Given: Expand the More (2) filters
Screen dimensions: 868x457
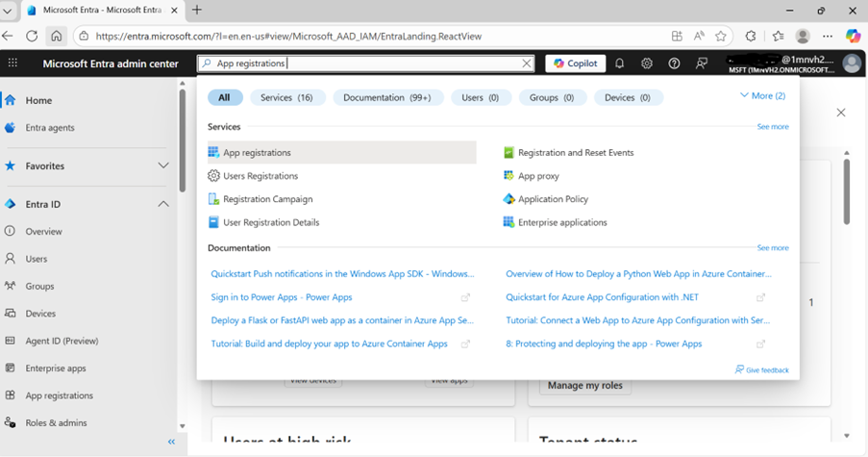Looking at the screenshot, I should click(x=763, y=96).
